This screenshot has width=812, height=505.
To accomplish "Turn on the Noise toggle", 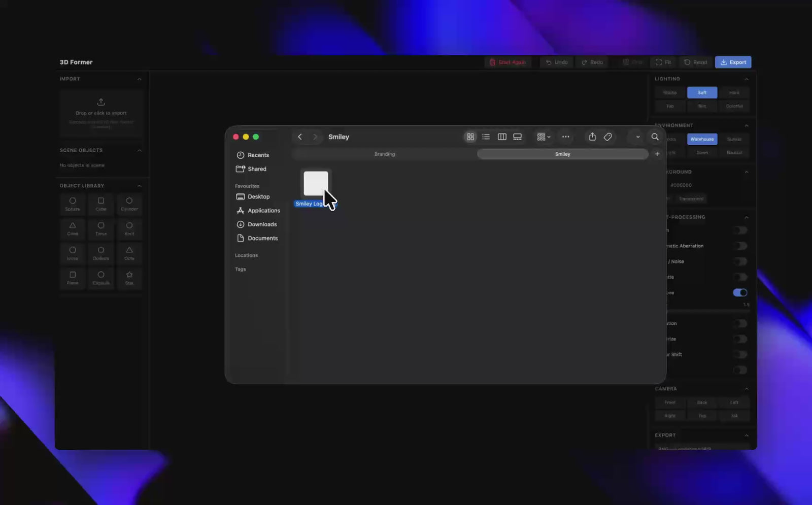I will click(740, 261).
